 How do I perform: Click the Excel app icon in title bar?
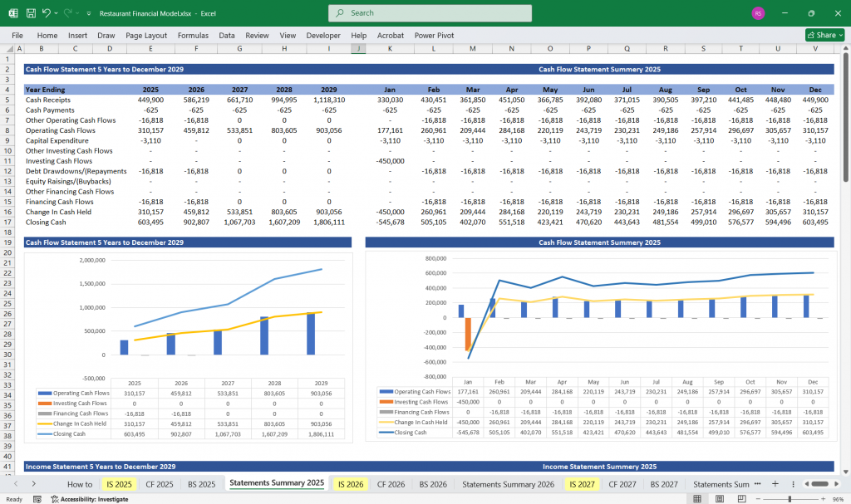coord(12,12)
